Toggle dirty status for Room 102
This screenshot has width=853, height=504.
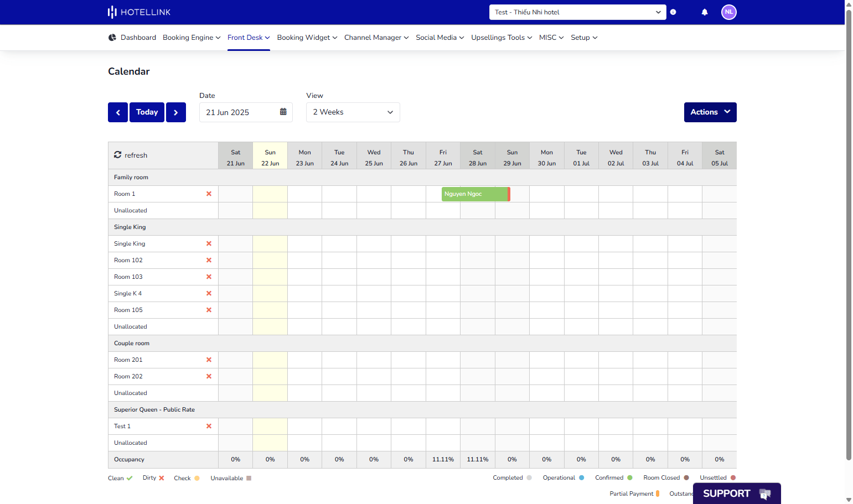click(209, 260)
